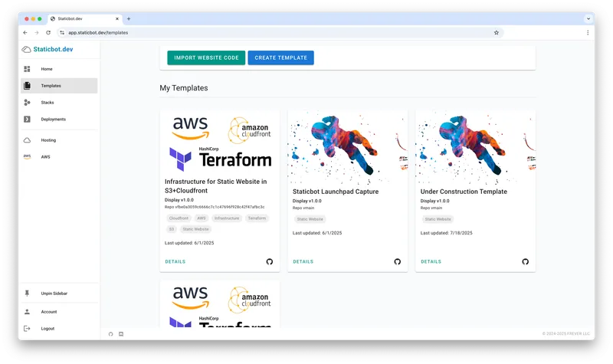Viewport: 613px width, 364px height.
Task: Close the Staticbot.dev browser tab
Action: (x=117, y=18)
